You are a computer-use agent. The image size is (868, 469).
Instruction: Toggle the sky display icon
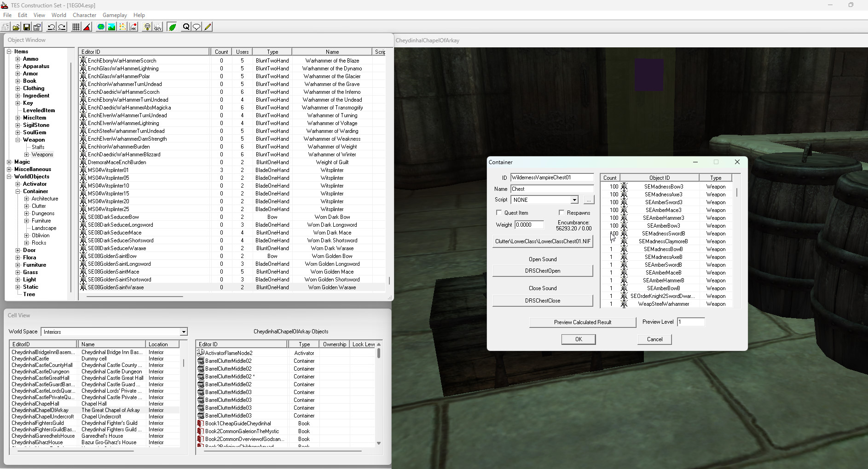[158, 27]
